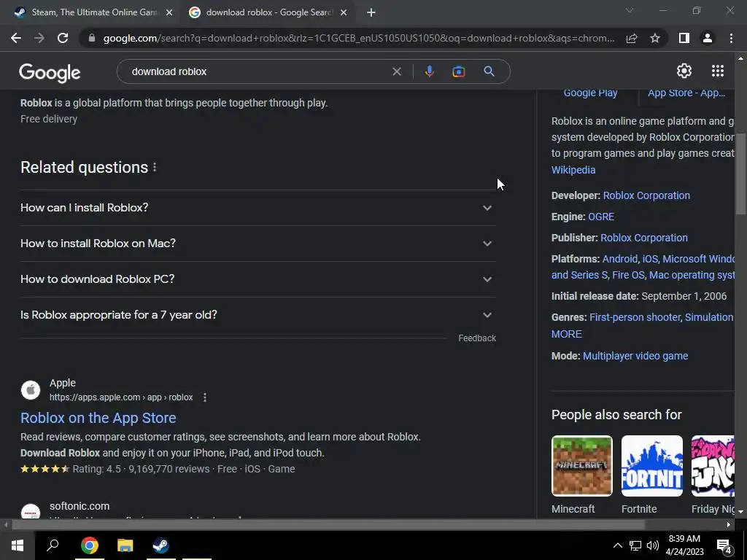Click the forward navigation arrow

pos(39,38)
